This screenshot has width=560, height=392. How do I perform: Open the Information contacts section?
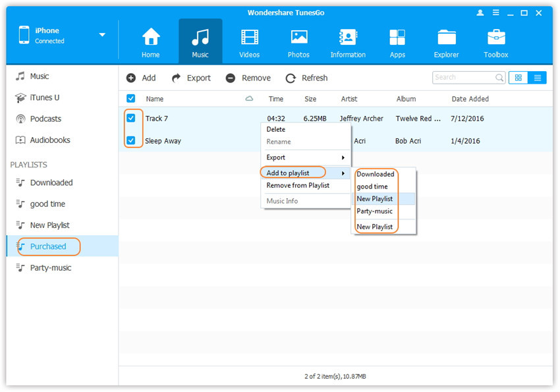348,43
